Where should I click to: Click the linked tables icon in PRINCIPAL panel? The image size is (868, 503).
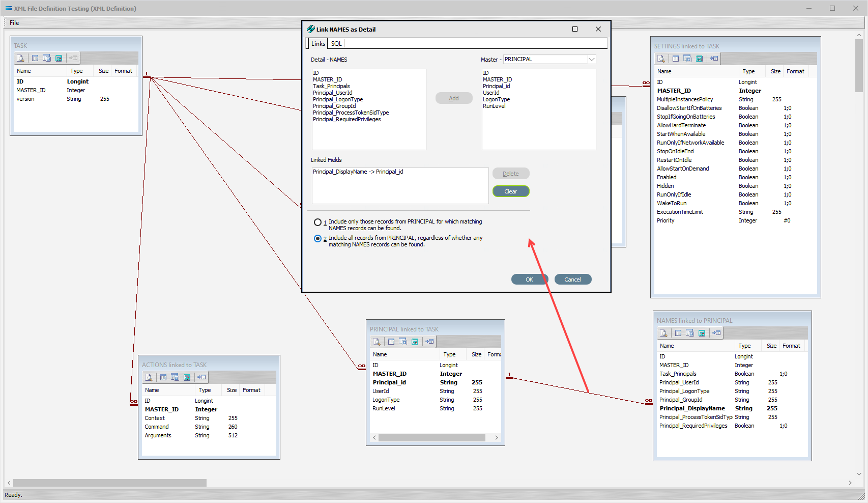403,342
